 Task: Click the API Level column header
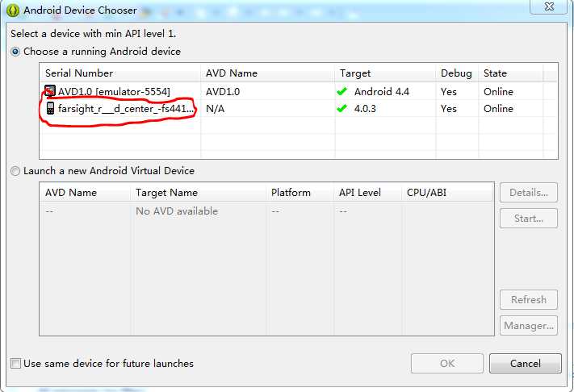367,193
